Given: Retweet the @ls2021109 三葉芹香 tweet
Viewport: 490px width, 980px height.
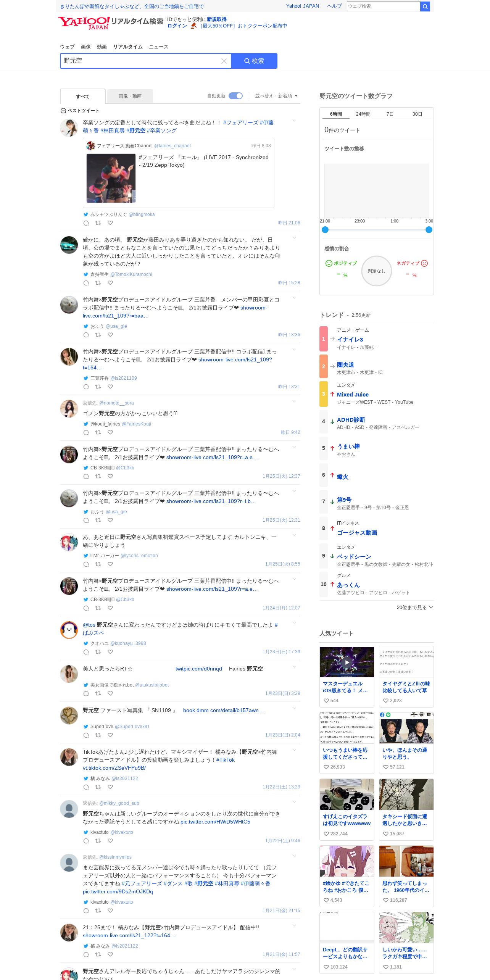Looking at the screenshot, I should [98, 387].
